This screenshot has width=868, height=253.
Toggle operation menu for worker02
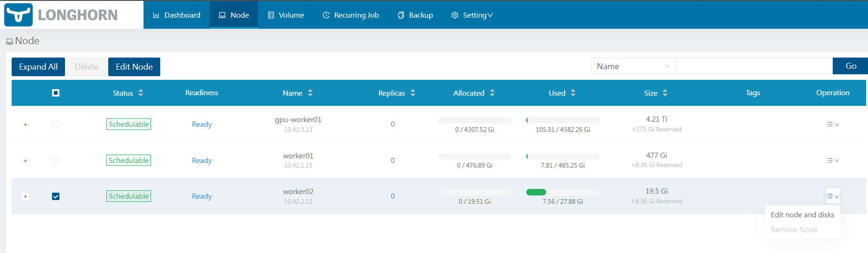833,196
